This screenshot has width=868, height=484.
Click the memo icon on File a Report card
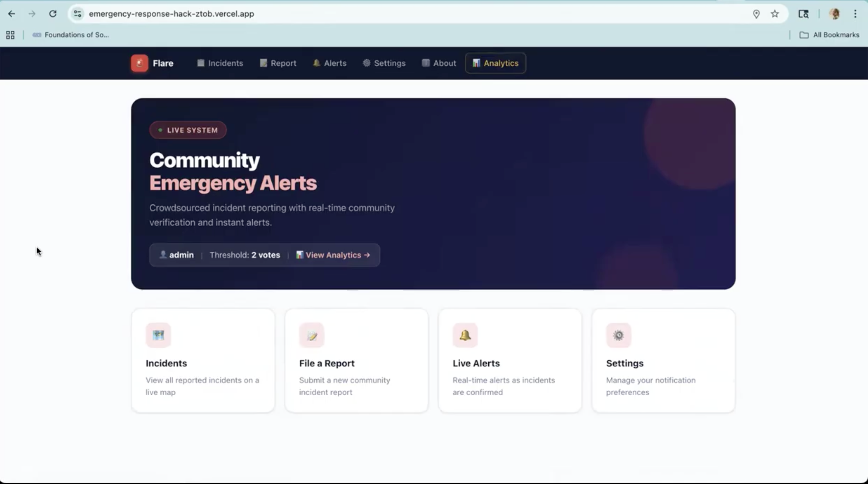312,335
